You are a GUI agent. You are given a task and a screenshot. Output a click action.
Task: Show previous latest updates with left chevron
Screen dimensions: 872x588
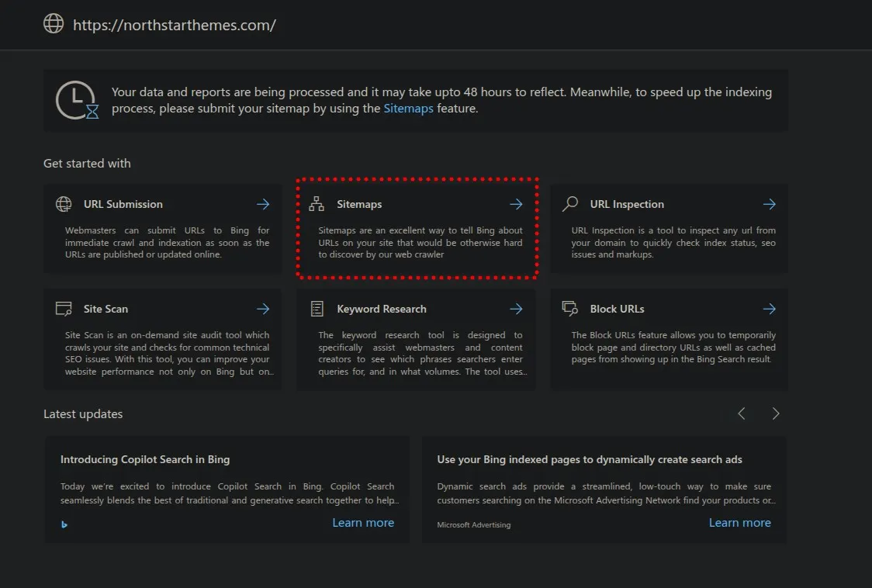tap(742, 413)
